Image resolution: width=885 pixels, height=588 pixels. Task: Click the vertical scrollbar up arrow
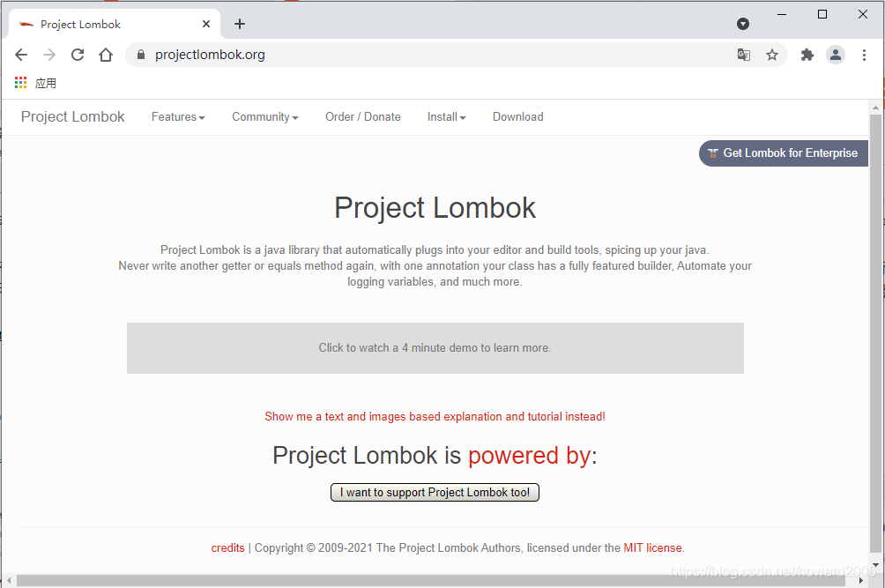[x=875, y=108]
